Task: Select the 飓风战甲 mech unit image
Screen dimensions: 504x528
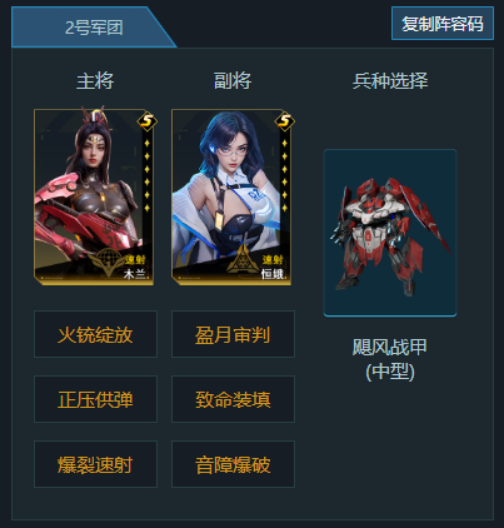Action: tap(390, 233)
